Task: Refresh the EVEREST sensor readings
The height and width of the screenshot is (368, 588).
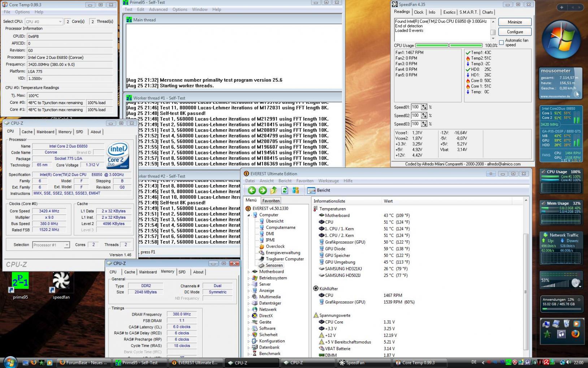Action: point(285,190)
